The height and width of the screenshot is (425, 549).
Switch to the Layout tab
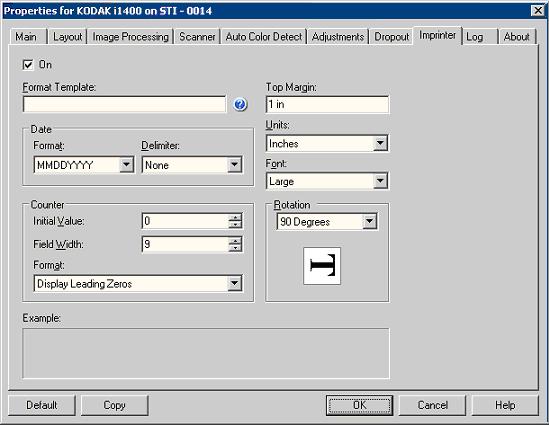pos(68,37)
